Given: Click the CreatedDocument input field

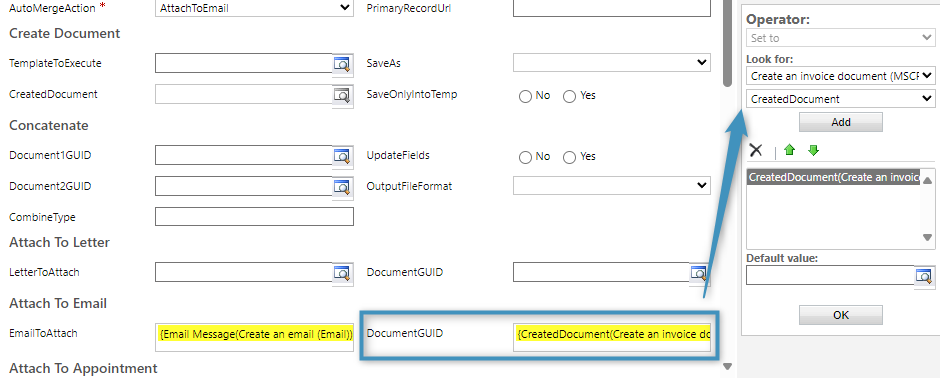Looking at the screenshot, I should pyautogui.click(x=243, y=94).
